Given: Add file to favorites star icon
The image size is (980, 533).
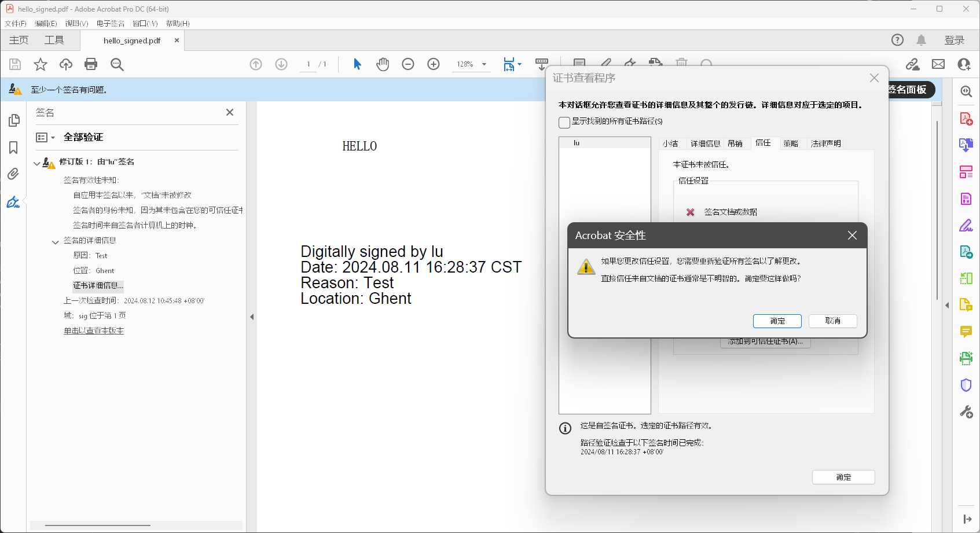Looking at the screenshot, I should (41, 64).
